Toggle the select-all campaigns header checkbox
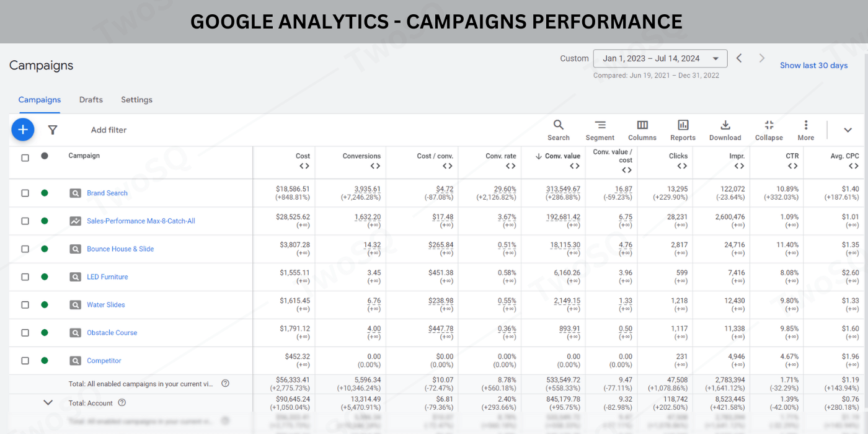Image resolution: width=868 pixels, height=434 pixels. point(25,157)
